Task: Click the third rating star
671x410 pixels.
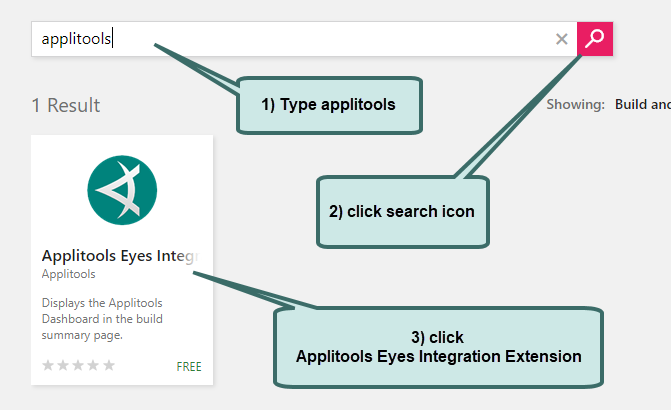Action: (x=79, y=366)
